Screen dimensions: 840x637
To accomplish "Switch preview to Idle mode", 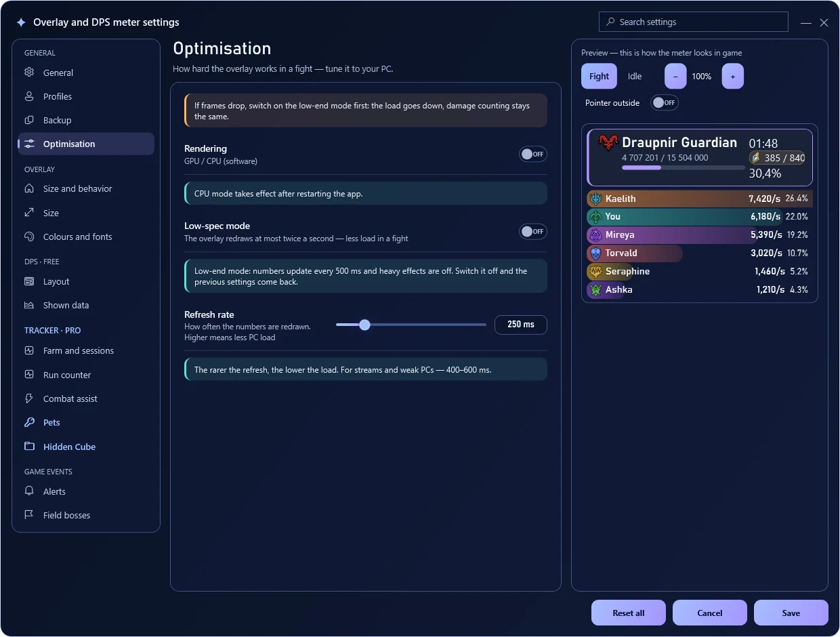I will [635, 77].
